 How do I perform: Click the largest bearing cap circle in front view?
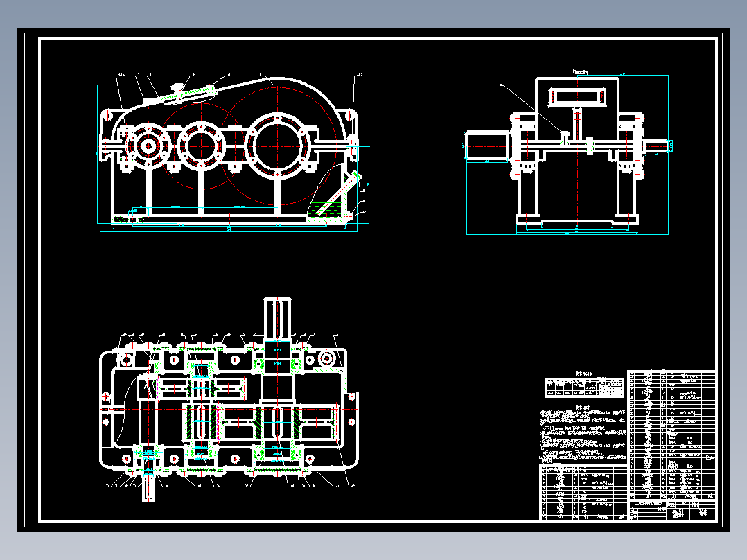click(277, 146)
